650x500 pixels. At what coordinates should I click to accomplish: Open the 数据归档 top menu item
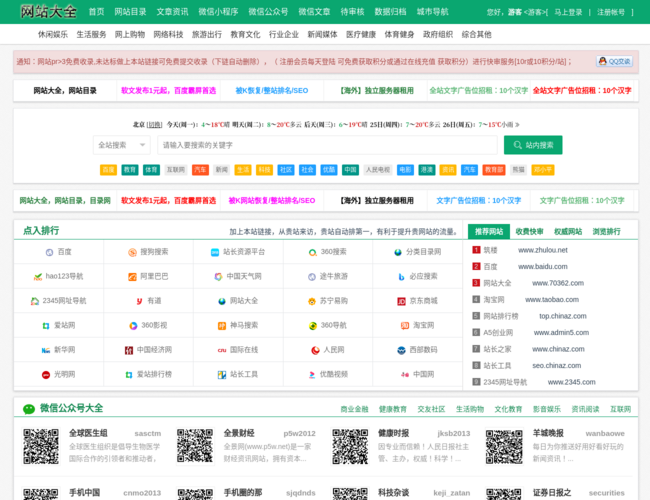coord(390,12)
